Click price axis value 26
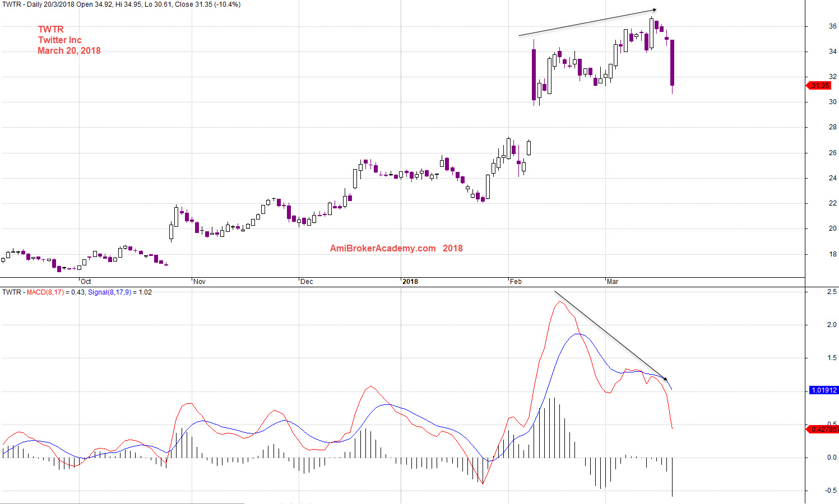Image resolution: width=839 pixels, height=504 pixels. tap(833, 153)
